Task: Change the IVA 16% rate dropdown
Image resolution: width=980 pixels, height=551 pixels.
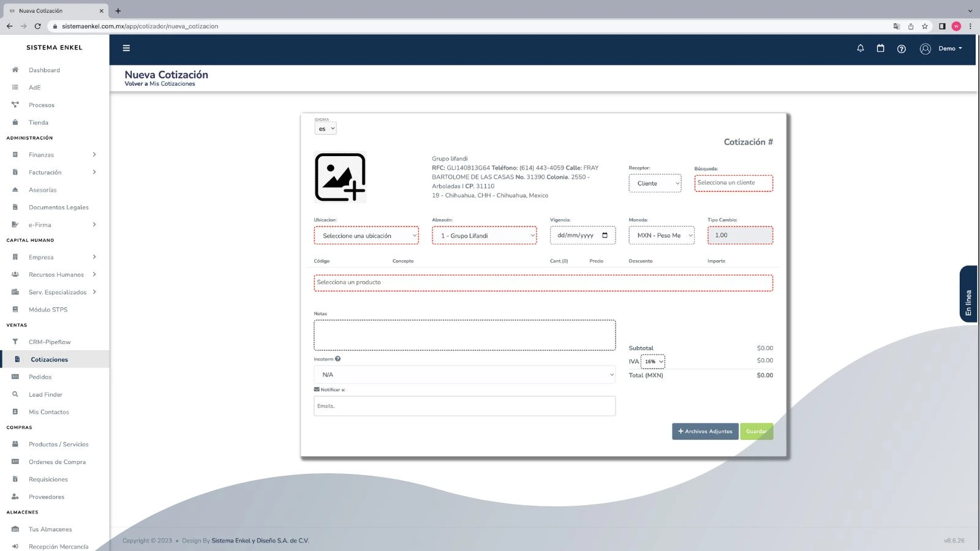Action: click(653, 361)
